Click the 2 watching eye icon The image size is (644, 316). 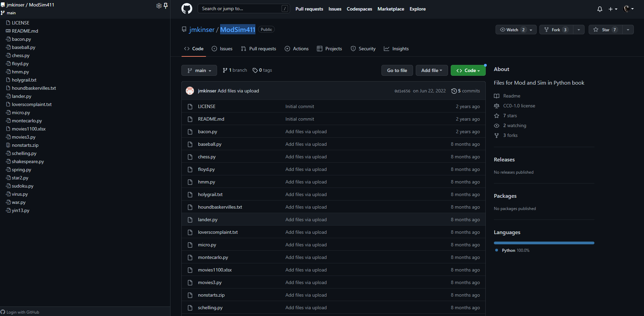497,125
